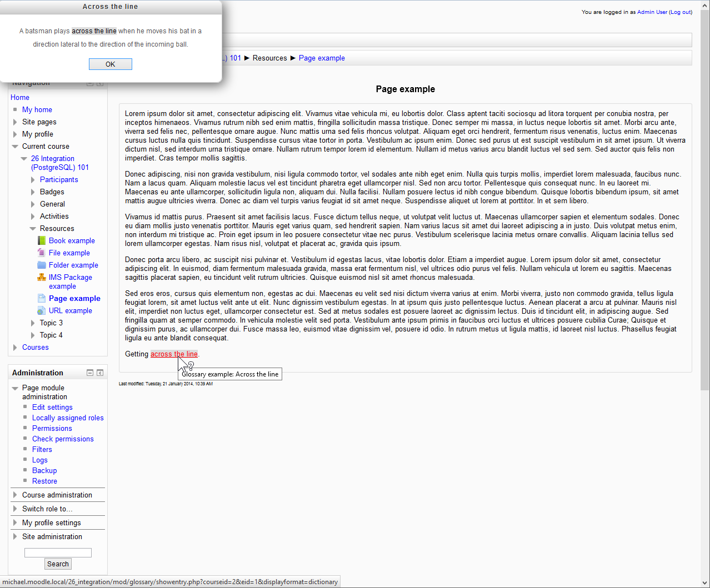This screenshot has width=710, height=588.
Task: Expand Switch role to section
Action: 15,509
